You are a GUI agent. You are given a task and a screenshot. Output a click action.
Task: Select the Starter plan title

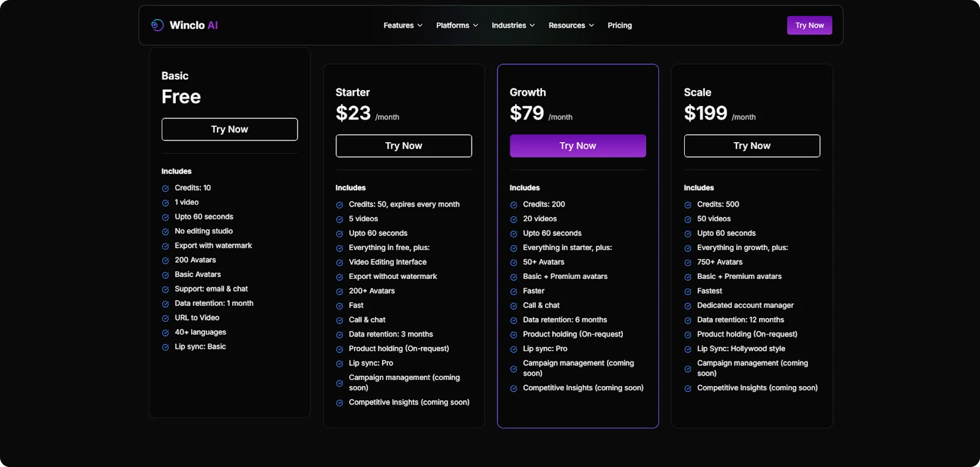(x=353, y=93)
